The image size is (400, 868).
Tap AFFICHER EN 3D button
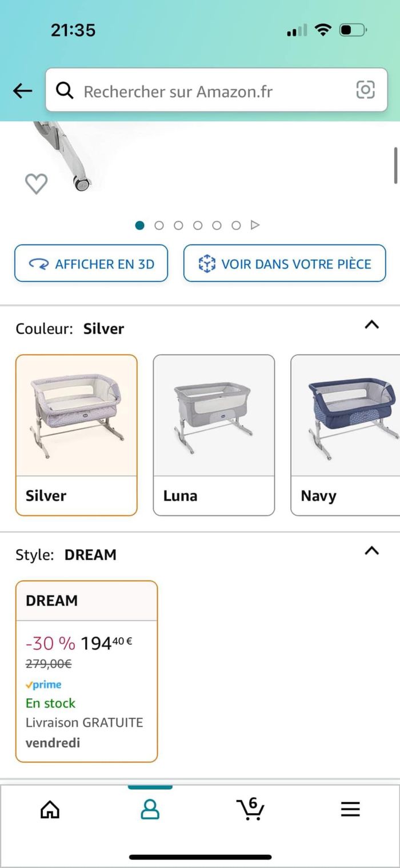click(91, 263)
